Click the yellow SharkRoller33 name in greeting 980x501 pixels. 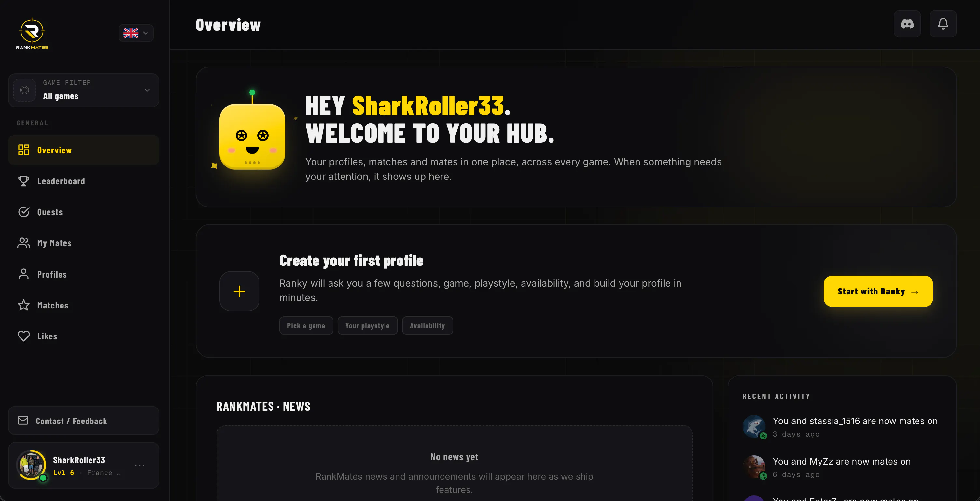428,106
